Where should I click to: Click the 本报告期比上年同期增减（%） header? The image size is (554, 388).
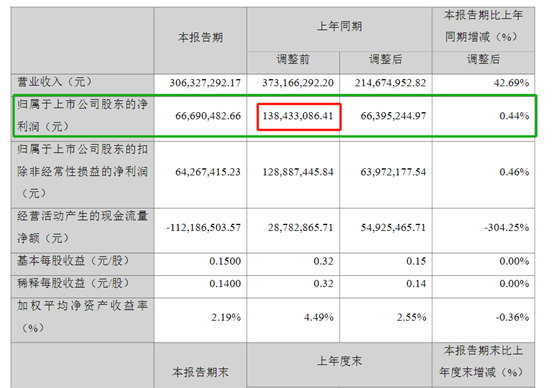click(x=483, y=26)
